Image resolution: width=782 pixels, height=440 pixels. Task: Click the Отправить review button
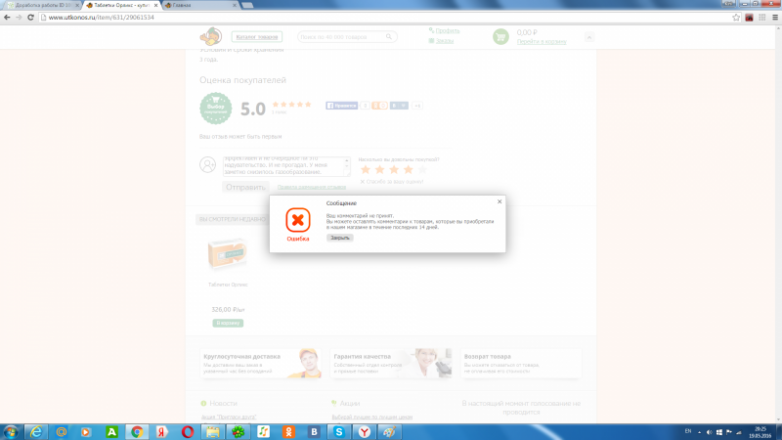(245, 186)
